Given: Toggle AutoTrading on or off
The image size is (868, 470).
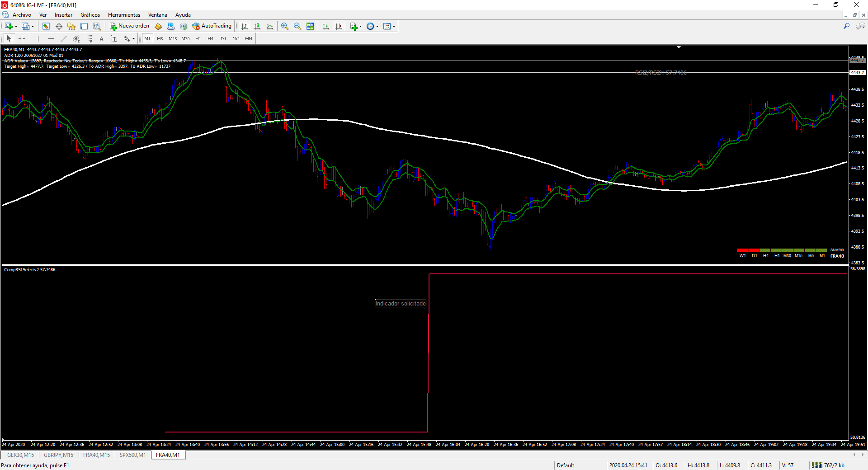Looking at the screenshot, I should 212,26.
